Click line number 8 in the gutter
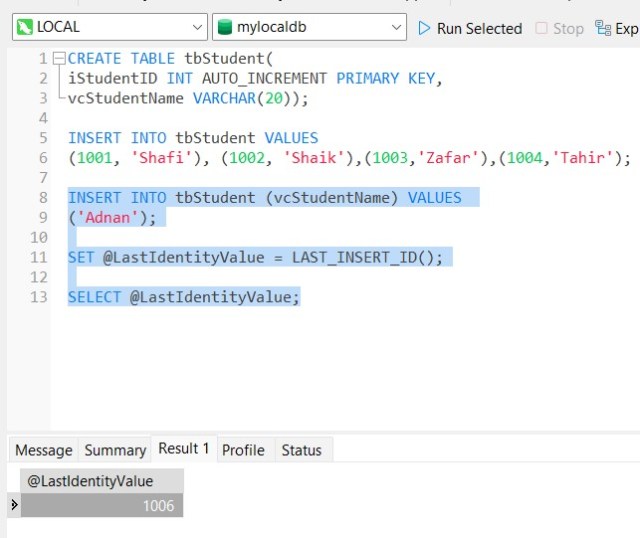The image size is (640, 538). (43, 197)
